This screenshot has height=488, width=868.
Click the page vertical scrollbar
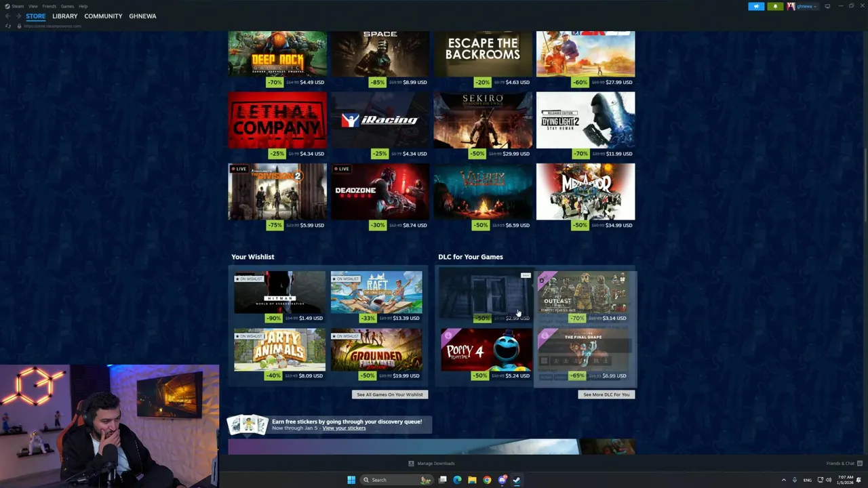[865, 183]
